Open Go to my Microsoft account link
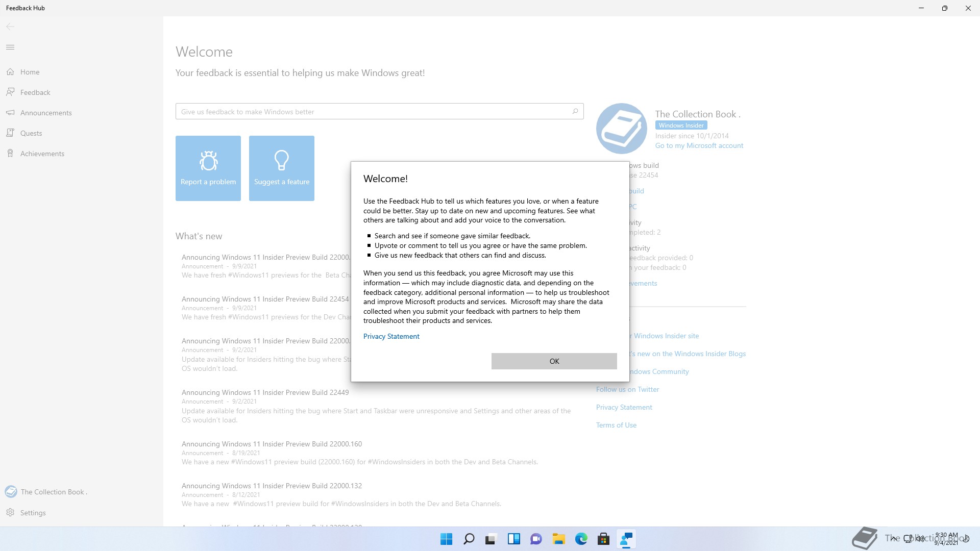Image resolution: width=980 pixels, height=551 pixels. click(699, 145)
